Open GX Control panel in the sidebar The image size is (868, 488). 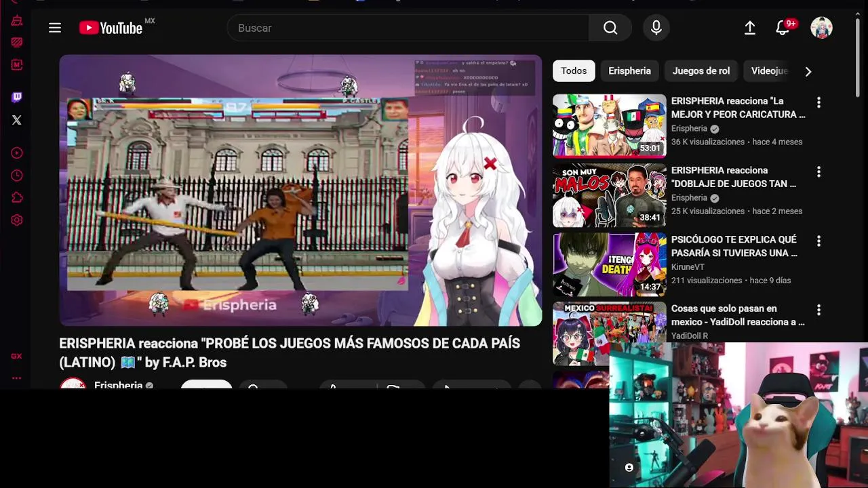[x=17, y=42]
